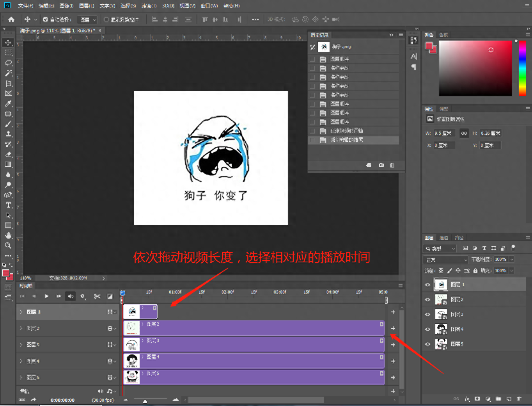Switch to the 通道 tab
The image size is (532, 406).
tap(443, 238)
